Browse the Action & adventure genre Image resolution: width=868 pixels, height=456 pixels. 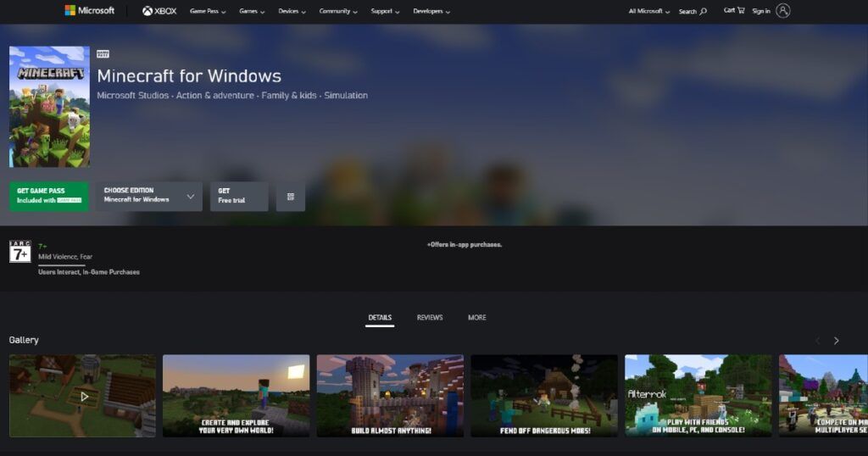click(x=214, y=95)
